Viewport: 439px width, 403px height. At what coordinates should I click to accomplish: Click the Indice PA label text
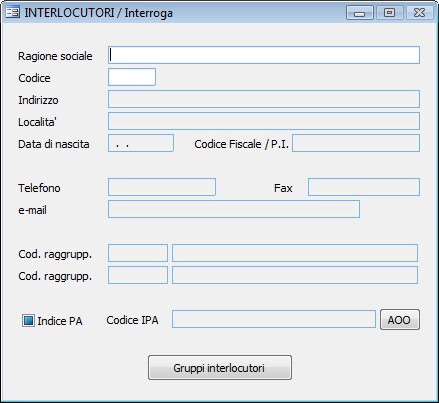[60, 321]
